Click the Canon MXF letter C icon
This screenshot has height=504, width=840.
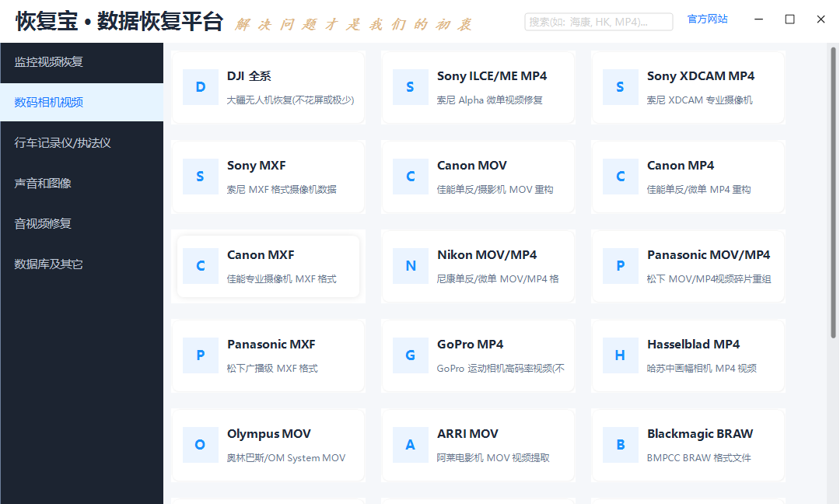[201, 266]
